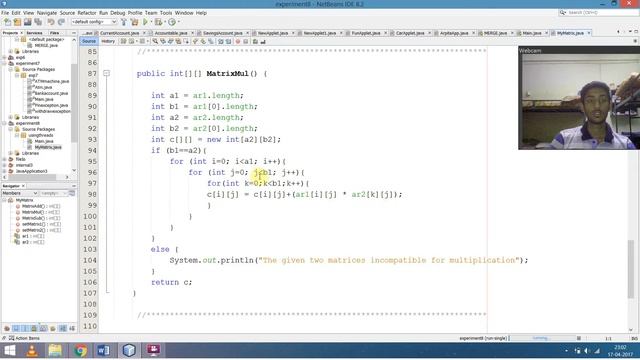Expand the JavaApplication3 project node
640x360 pixels.
coord(4,171)
